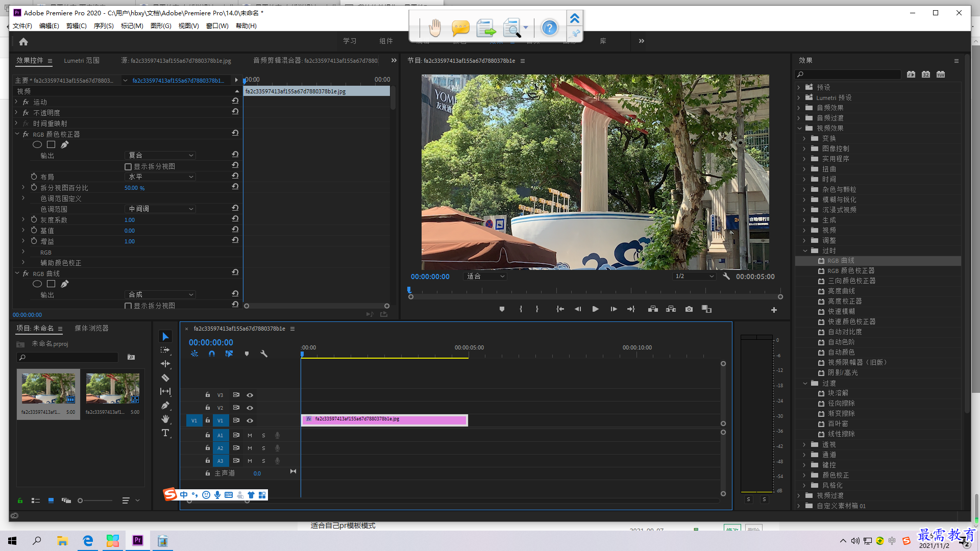The image size is (980, 551).
Task: Open the 剪辑(C) menu
Action: tap(77, 26)
